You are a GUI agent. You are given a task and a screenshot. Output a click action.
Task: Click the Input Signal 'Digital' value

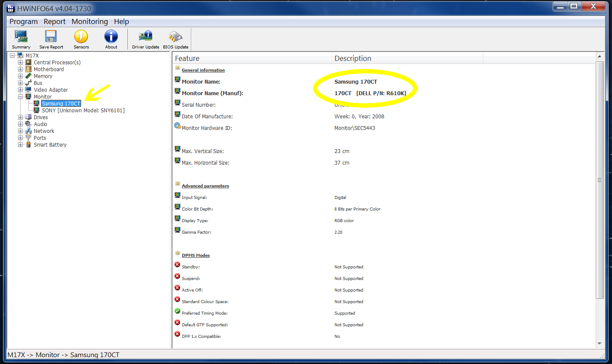(340, 197)
